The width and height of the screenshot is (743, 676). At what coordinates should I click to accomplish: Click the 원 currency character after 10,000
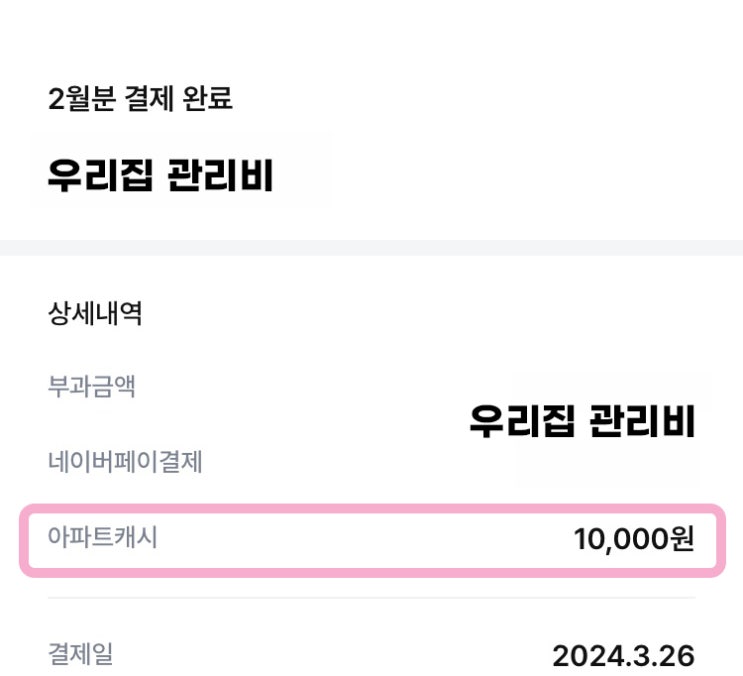[x=681, y=540]
